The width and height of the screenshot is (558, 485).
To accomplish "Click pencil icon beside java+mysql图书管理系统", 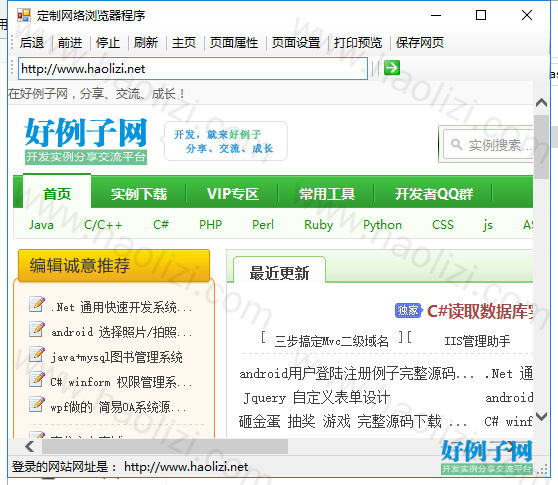I will (x=37, y=354).
